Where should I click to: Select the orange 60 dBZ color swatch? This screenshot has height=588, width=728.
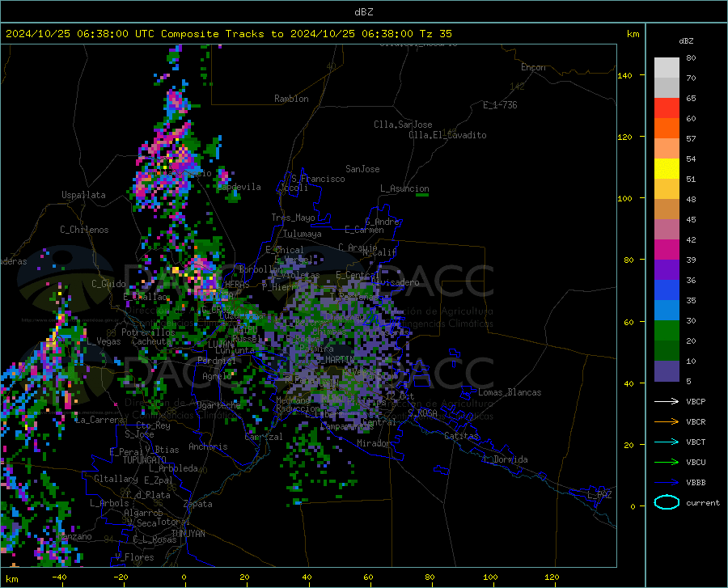(667, 129)
